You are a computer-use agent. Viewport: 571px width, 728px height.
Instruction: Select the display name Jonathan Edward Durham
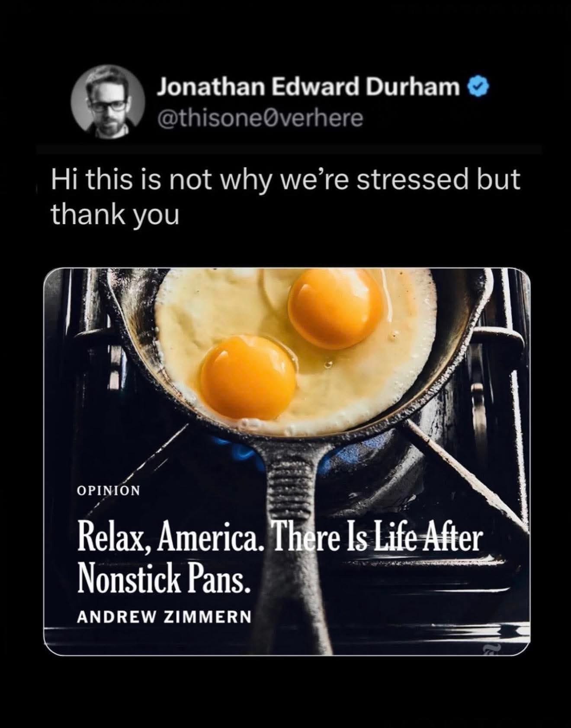coord(308,88)
